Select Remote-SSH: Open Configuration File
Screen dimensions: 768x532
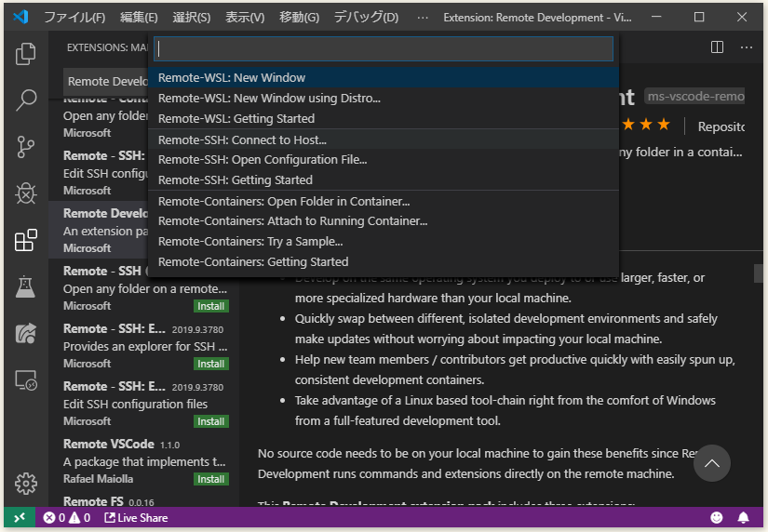384,160
